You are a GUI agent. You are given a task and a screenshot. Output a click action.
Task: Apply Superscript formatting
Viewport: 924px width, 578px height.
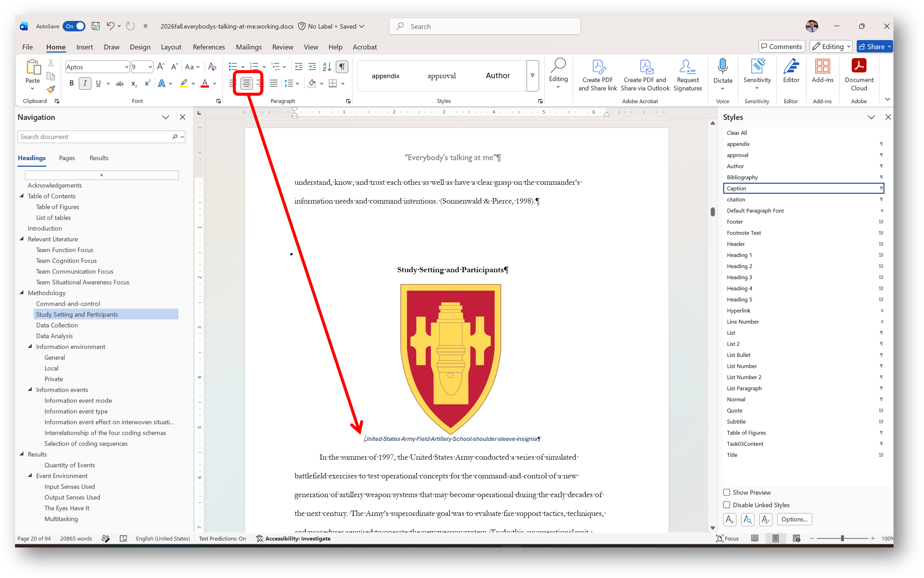[147, 83]
